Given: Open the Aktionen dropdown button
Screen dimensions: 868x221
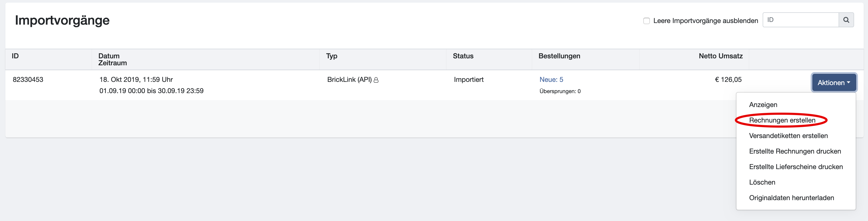Looking at the screenshot, I should pyautogui.click(x=834, y=82).
